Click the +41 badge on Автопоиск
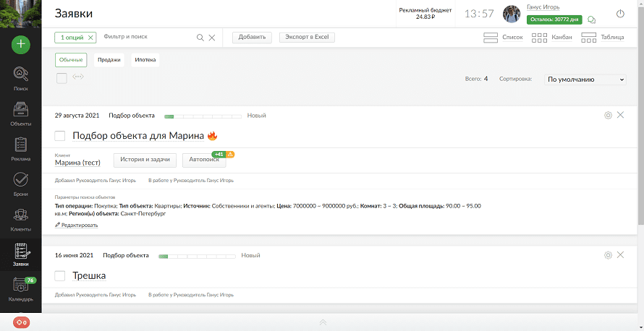This screenshot has height=331, width=644. [x=219, y=154]
